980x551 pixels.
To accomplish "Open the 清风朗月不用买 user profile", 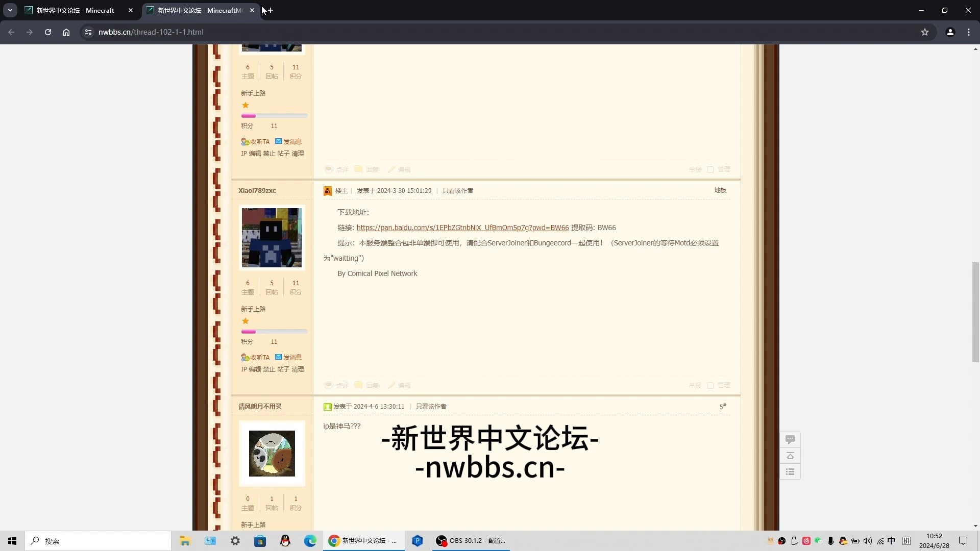I will point(260,406).
